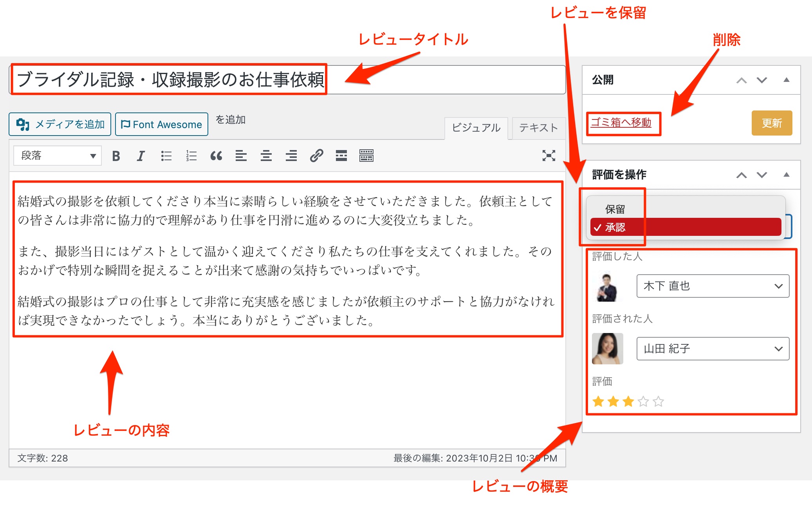Insert a blockquote
812x514 pixels.
(216, 156)
